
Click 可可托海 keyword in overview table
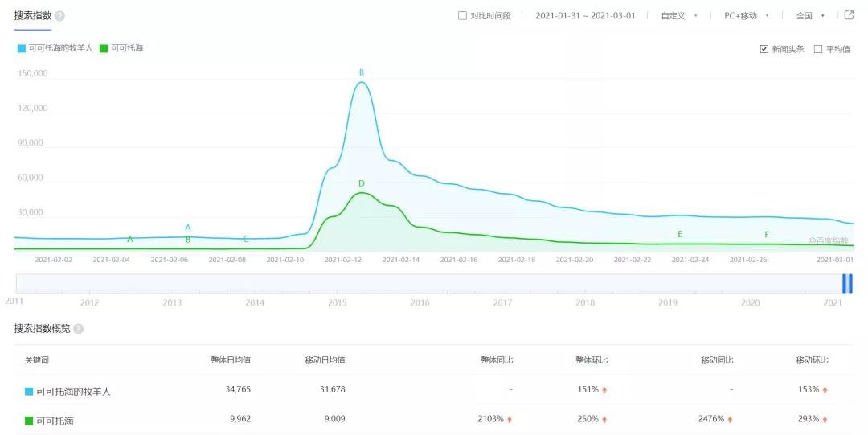(x=55, y=421)
